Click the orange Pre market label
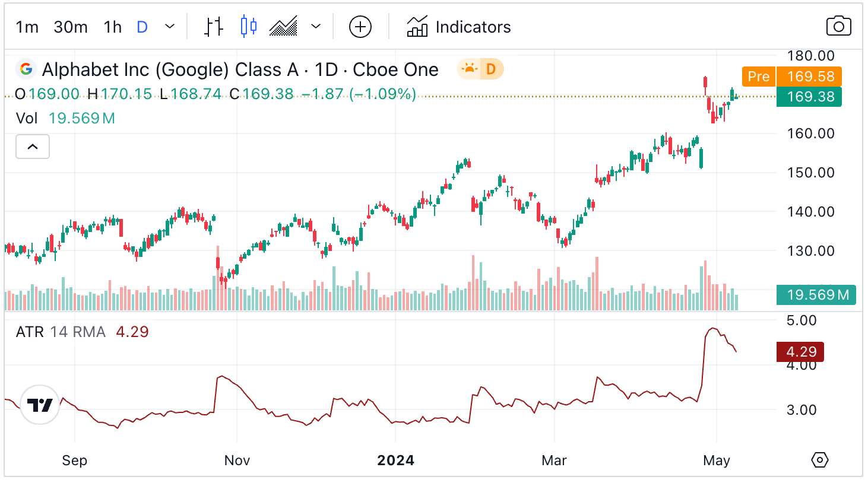 [x=759, y=77]
